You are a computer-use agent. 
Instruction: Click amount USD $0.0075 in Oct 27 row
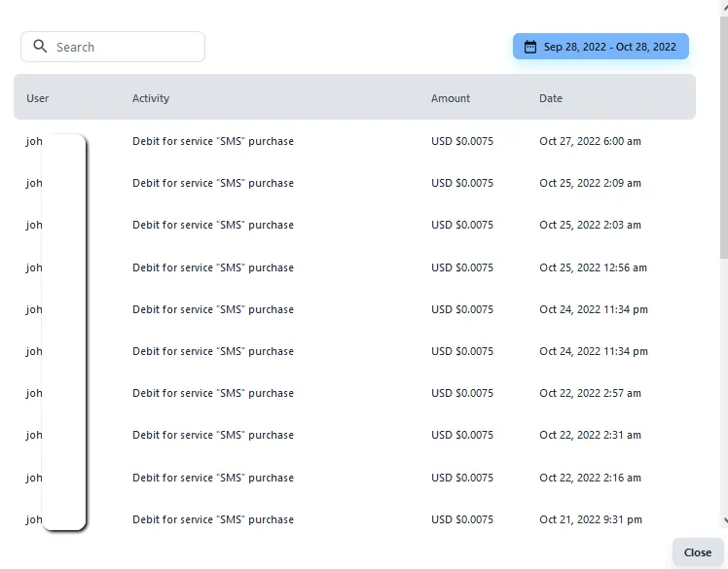coord(462,141)
